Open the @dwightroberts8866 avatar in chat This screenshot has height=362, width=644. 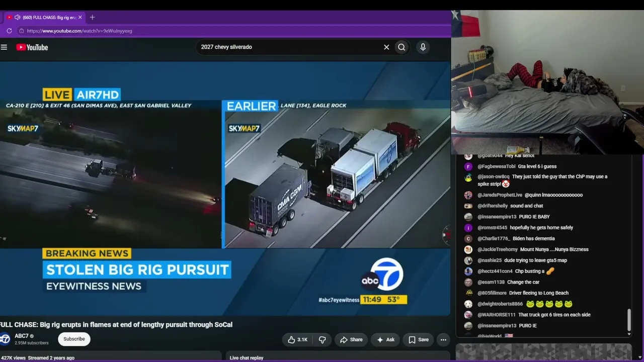[468, 304]
